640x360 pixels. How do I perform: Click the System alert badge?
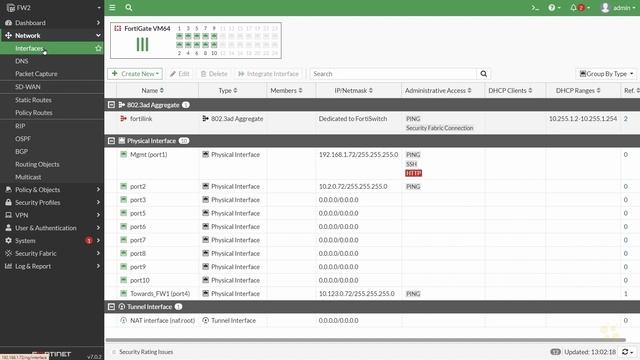click(x=89, y=241)
